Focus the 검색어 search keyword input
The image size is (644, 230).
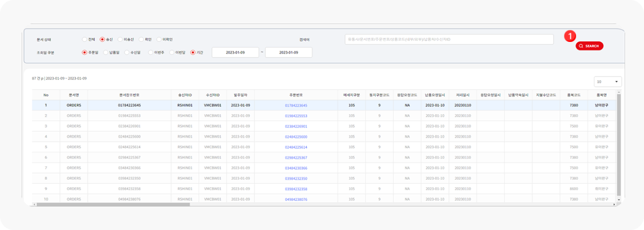[448, 40]
